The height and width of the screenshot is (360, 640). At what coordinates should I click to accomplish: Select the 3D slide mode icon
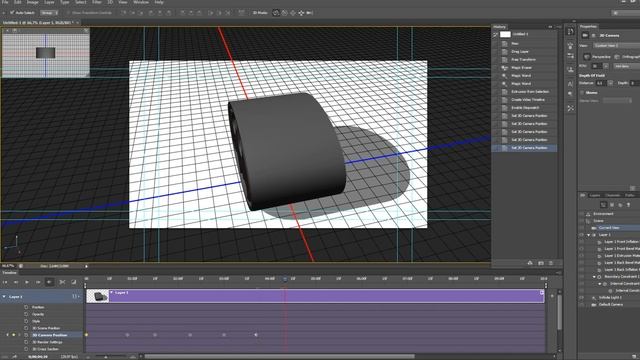(301, 13)
